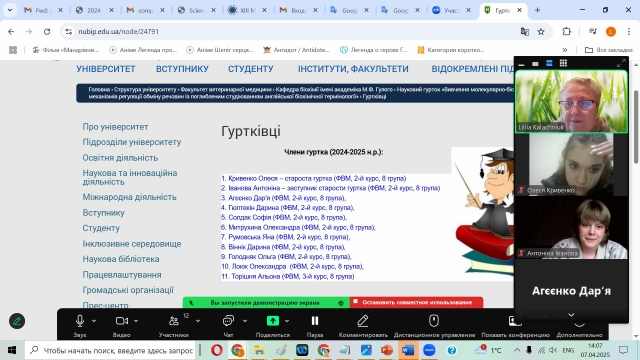Pause screen sharing with Пауза
This screenshot has height=360, width=640.
[315, 321]
